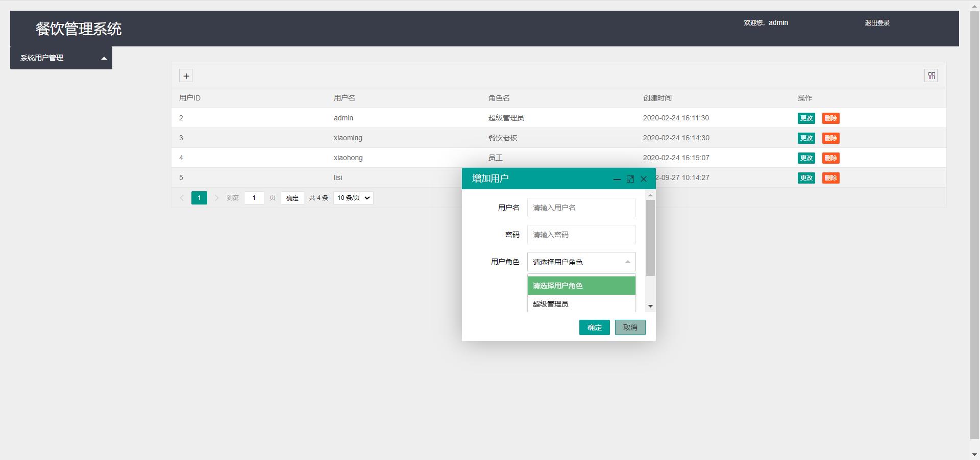Click the dialog's vertical scrollbar thumb

[650, 238]
